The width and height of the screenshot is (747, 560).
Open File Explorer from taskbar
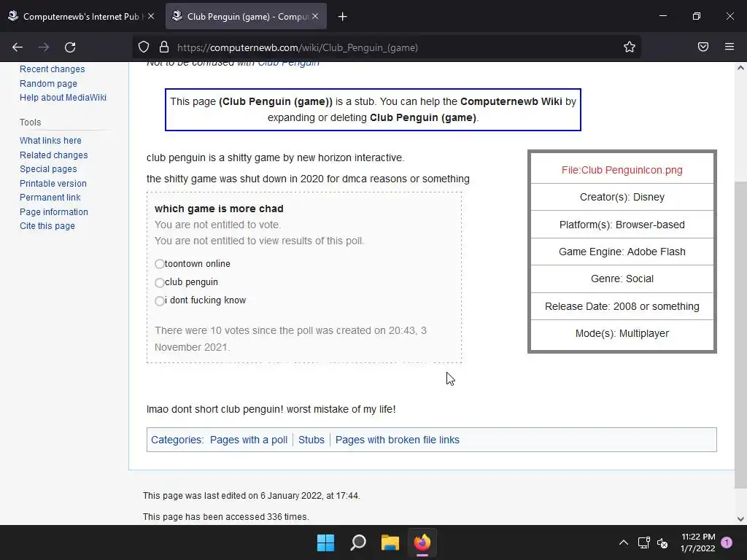click(x=390, y=542)
